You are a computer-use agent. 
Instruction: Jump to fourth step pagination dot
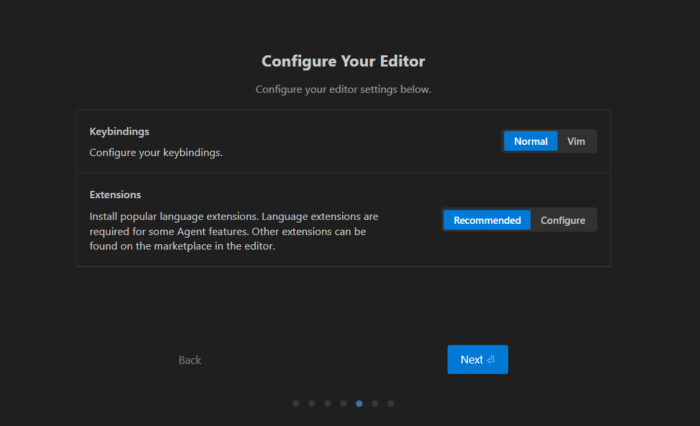pyautogui.click(x=343, y=404)
